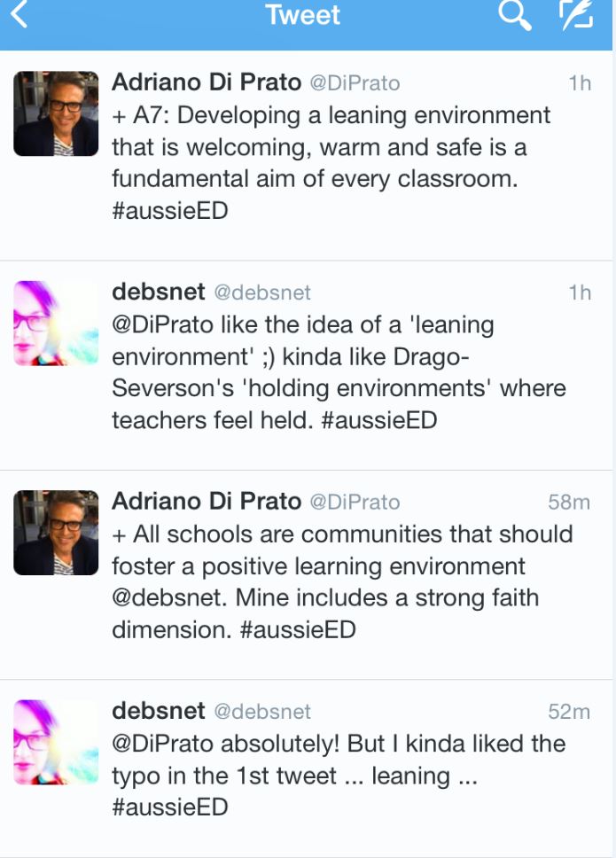Tap the 'Tweet' title in the header

click(303, 15)
